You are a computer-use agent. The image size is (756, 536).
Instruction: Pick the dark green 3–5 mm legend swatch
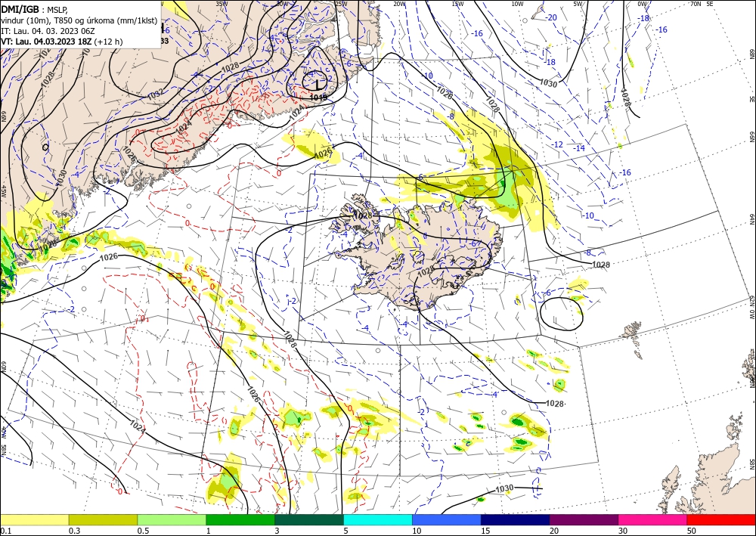tap(309, 519)
